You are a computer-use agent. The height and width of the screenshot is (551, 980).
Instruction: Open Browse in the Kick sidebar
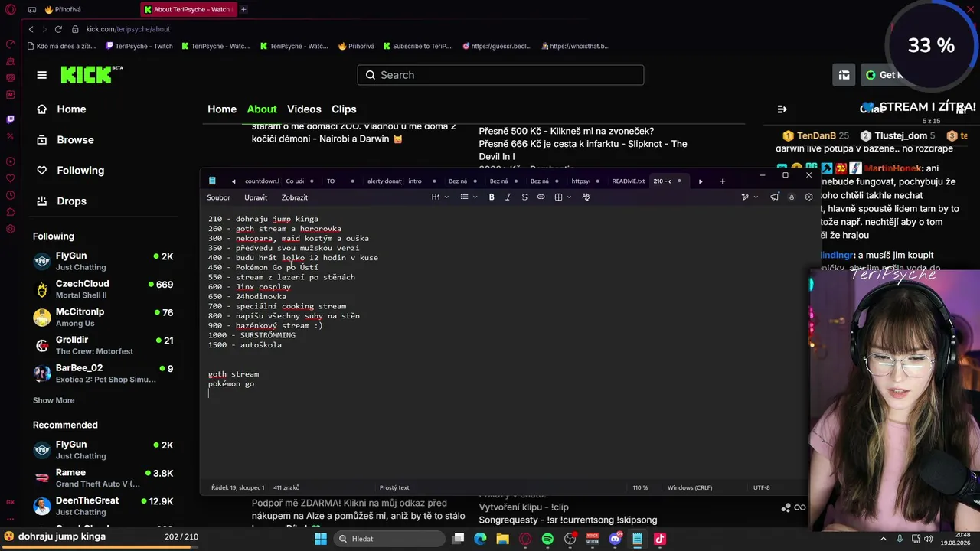75,140
